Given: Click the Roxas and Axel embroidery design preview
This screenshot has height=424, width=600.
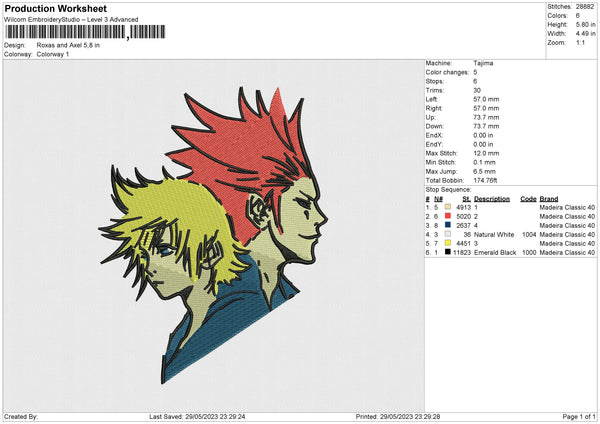Looking at the screenshot, I should tap(213, 235).
